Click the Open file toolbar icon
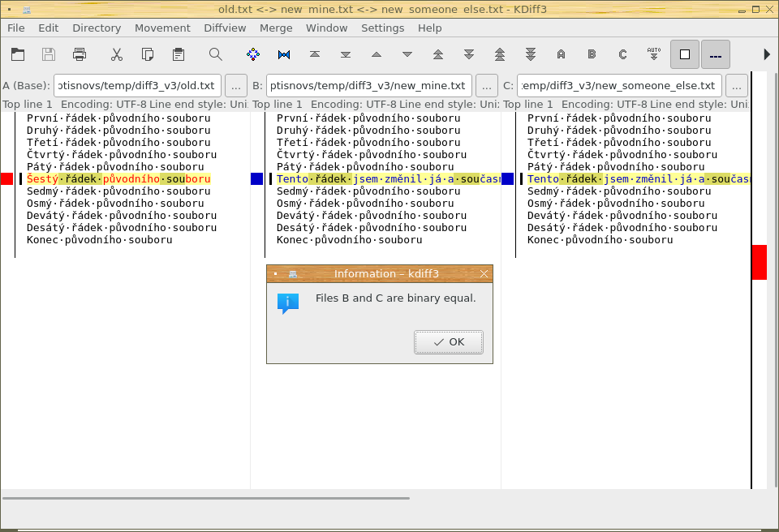Screen dimensions: 779x532 click(x=18, y=54)
